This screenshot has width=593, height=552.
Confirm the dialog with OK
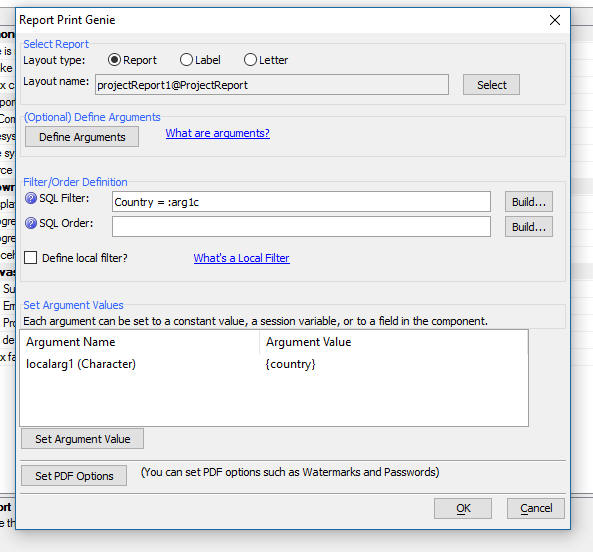[463, 509]
